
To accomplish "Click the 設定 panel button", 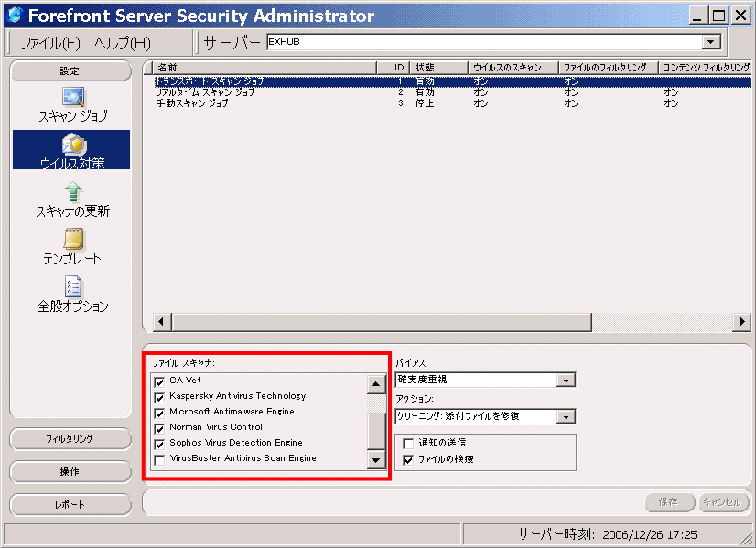I will tap(70, 70).
